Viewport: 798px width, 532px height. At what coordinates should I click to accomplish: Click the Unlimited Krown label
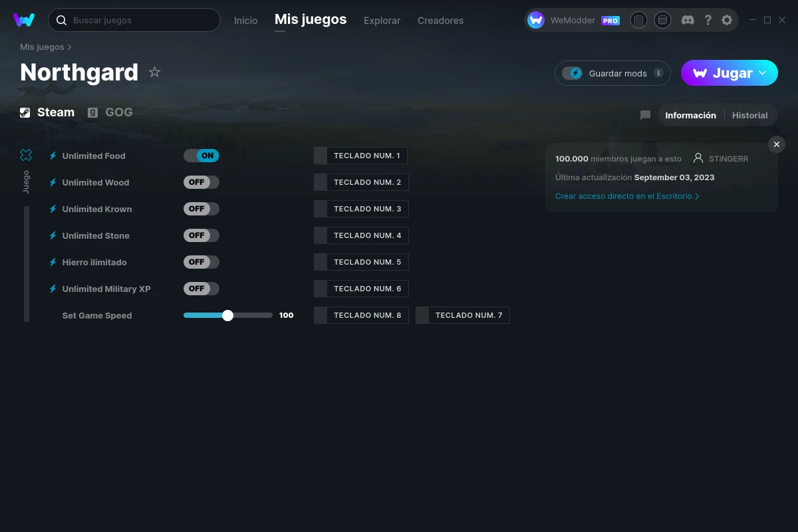pos(97,209)
